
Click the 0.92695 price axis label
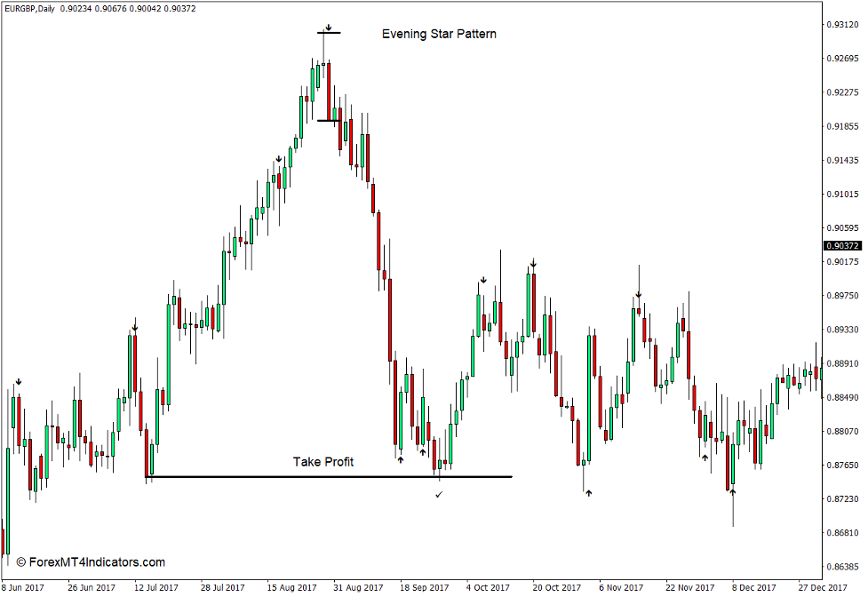pyautogui.click(x=842, y=58)
